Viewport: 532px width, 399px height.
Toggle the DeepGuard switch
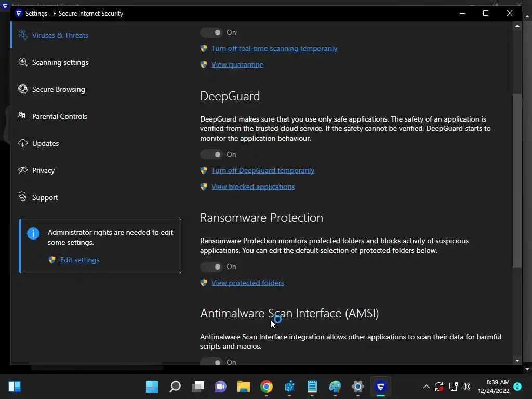pyautogui.click(x=211, y=154)
